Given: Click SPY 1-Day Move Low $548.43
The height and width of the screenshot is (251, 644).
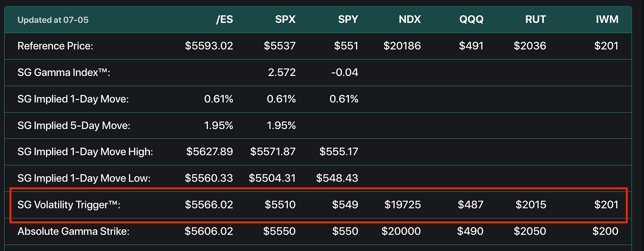Looking at the screenshot, I should pyautogui.click(x=337, y=179).
